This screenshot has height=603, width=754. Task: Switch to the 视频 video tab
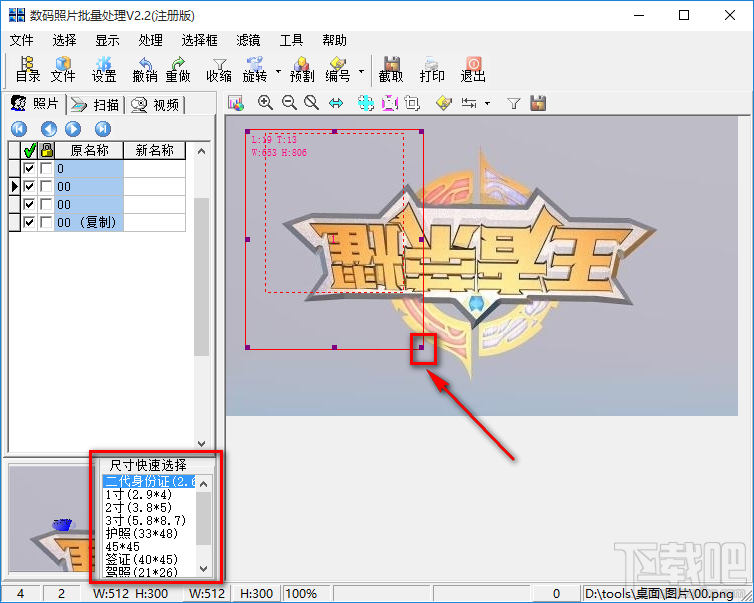coord(155,104)
